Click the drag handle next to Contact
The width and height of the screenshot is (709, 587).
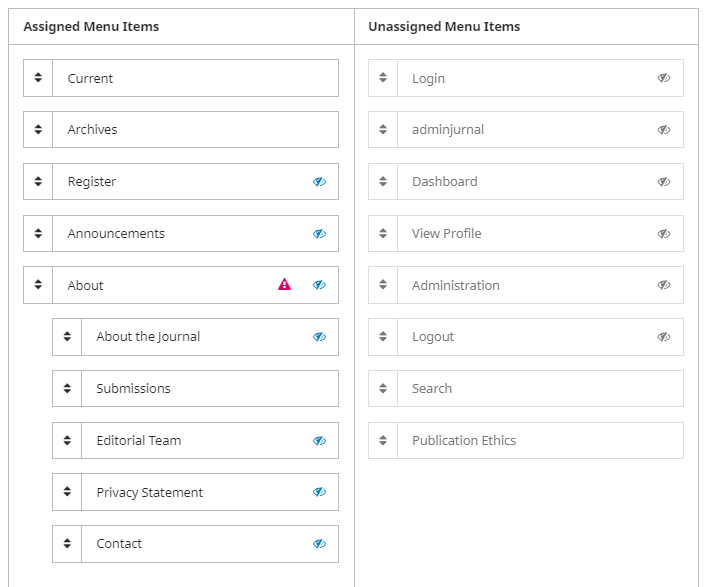(67, 544)
